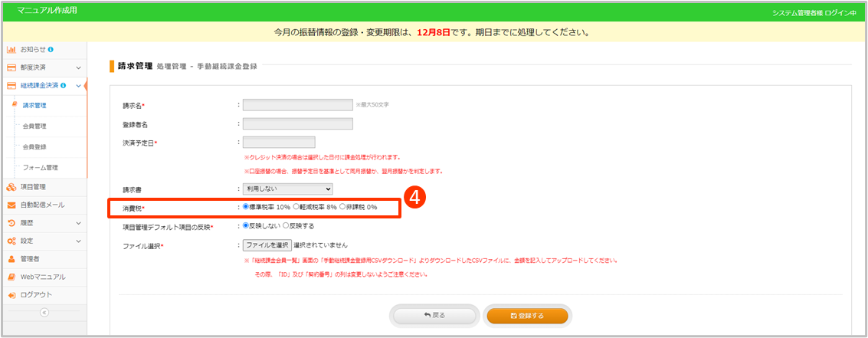Open フォーム管理 in the sidebar

(x=40, y=167)
